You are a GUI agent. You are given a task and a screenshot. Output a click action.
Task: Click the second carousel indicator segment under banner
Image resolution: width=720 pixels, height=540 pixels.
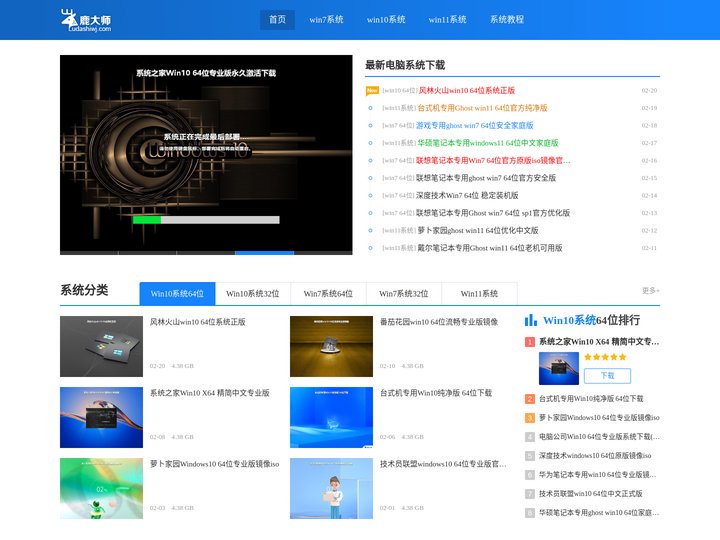[147, 253]
